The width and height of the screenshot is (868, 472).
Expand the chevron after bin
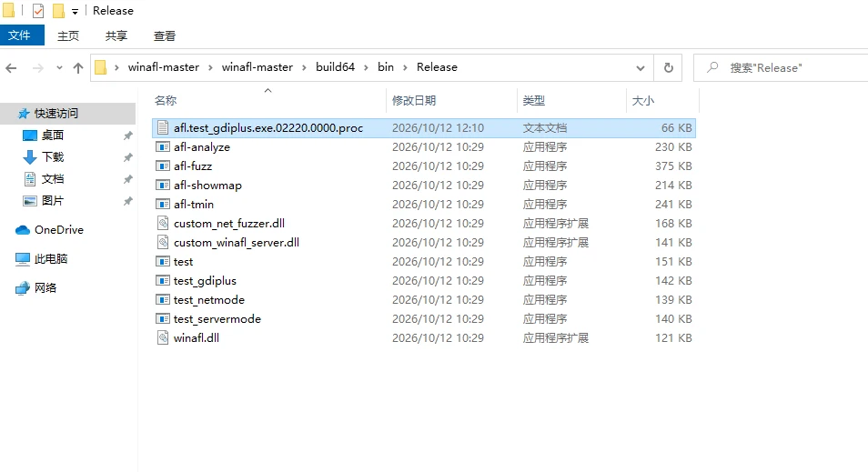point(405,67)
